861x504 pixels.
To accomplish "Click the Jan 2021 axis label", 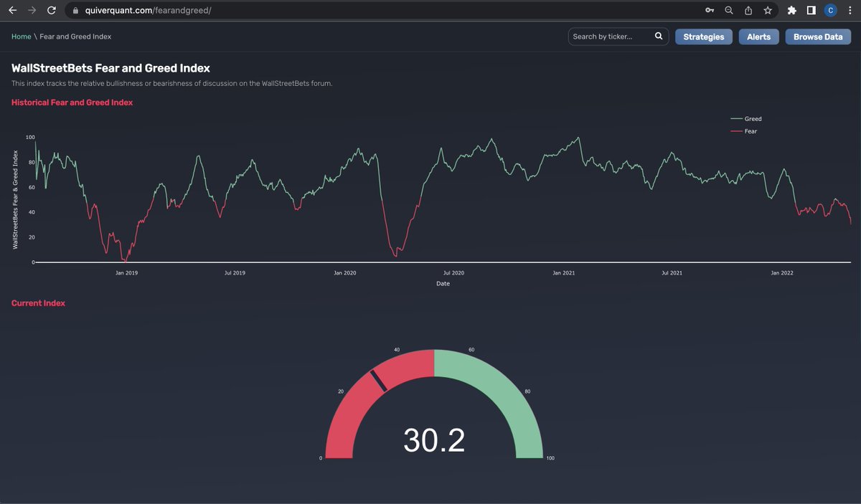I will point(563,273).
